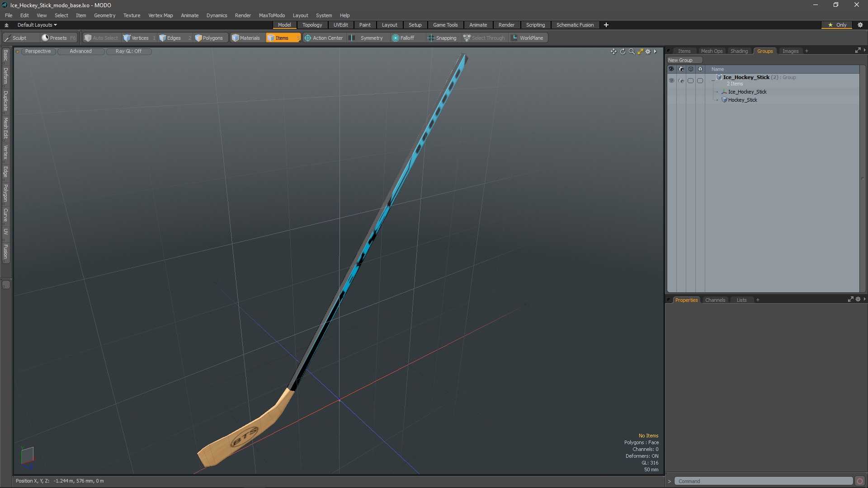This screenshot has width=868, height=488.
Task: Click the render camera column header
Action: click(681, 69)
